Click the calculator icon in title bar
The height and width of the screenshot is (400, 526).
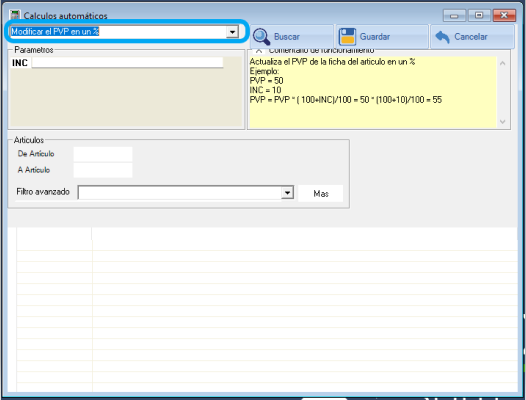click(x=15, y=15)
